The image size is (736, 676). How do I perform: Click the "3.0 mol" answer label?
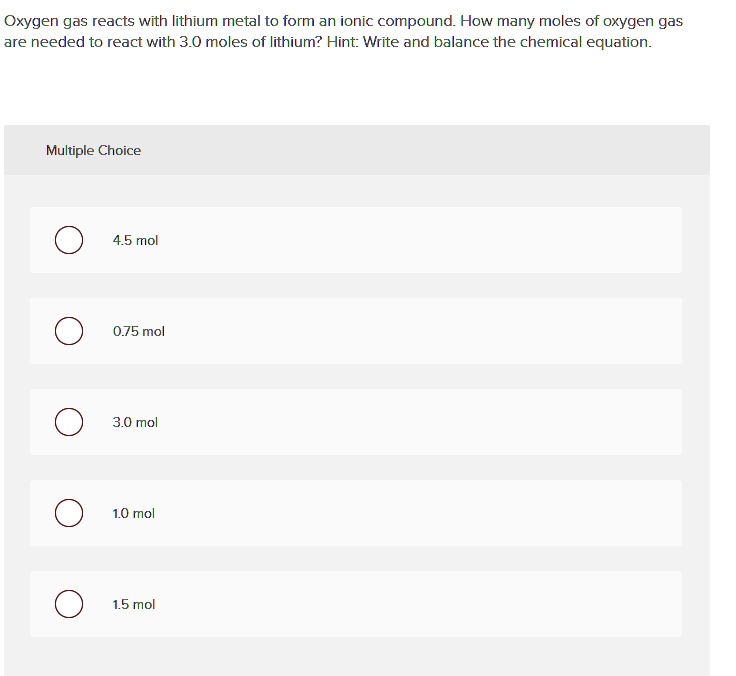coord(135,422)
